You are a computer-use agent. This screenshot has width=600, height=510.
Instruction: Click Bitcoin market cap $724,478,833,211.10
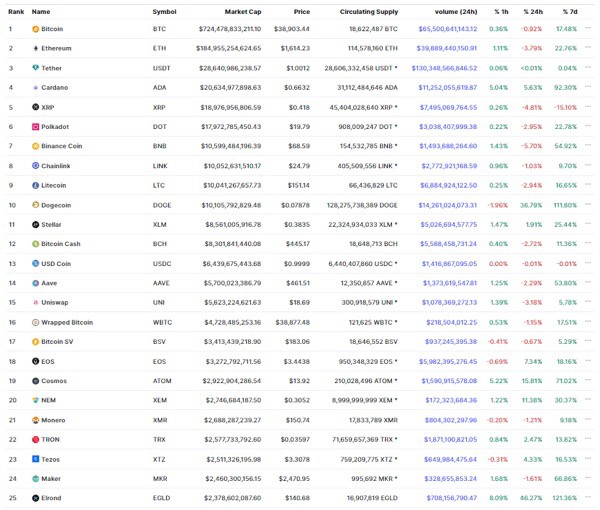(230, 29)
